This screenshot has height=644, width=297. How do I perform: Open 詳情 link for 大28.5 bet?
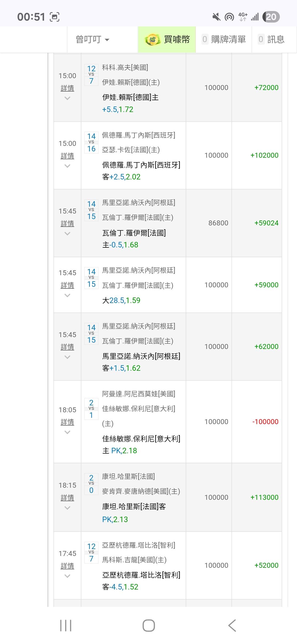[x=67, y=285]
